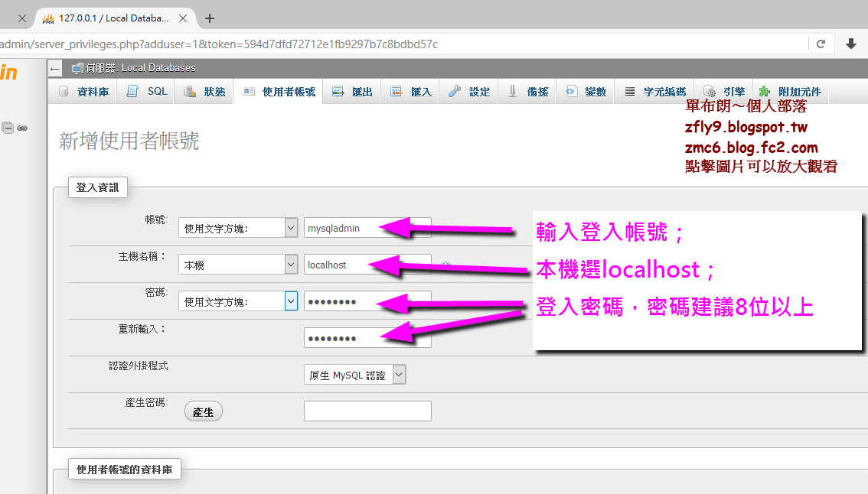Click the 密碼 password field

pyautogui.click(x=367, y=301)
